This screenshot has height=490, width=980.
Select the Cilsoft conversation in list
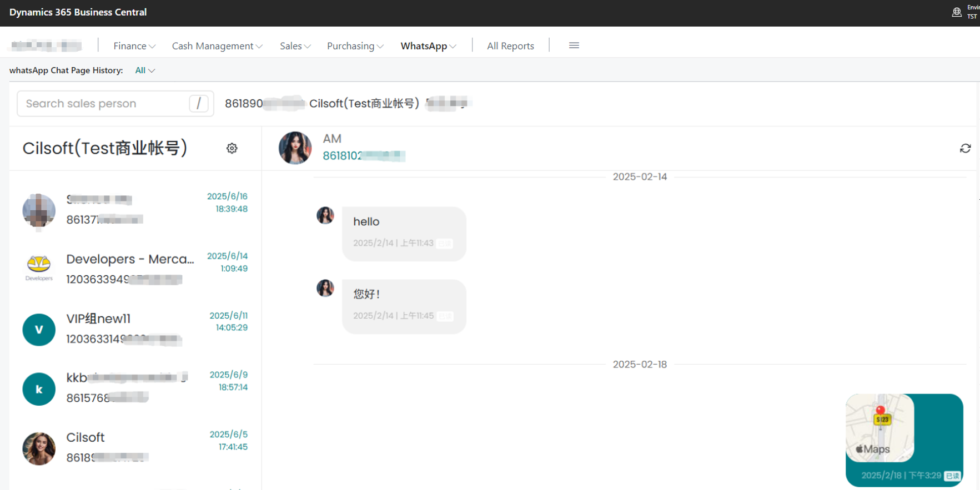pos(133,448)
